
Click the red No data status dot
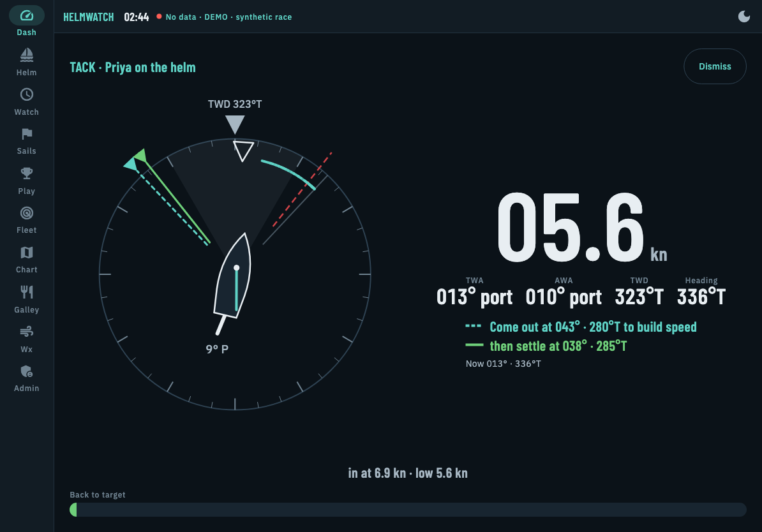pyautogui.click(x=159, y=17)
